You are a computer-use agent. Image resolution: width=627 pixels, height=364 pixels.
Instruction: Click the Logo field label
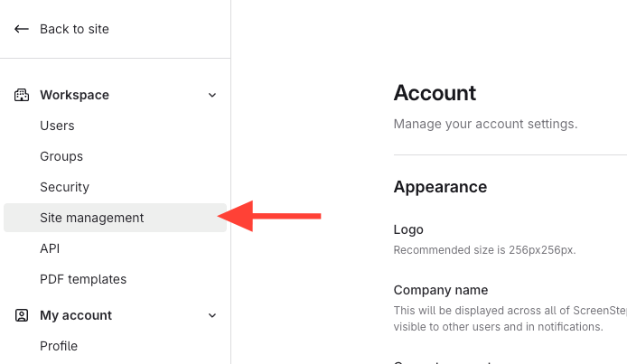click(408, 229)
